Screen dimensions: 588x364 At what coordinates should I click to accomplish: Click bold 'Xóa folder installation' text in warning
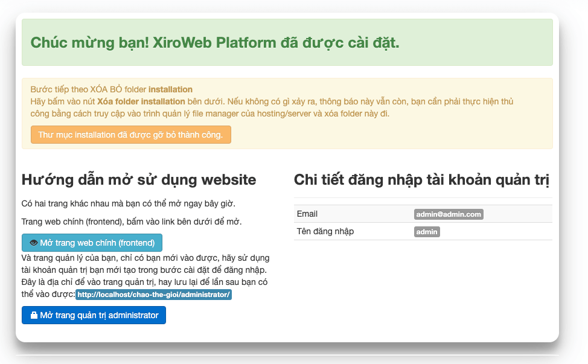pyautogui.click(x=141, y=101)
